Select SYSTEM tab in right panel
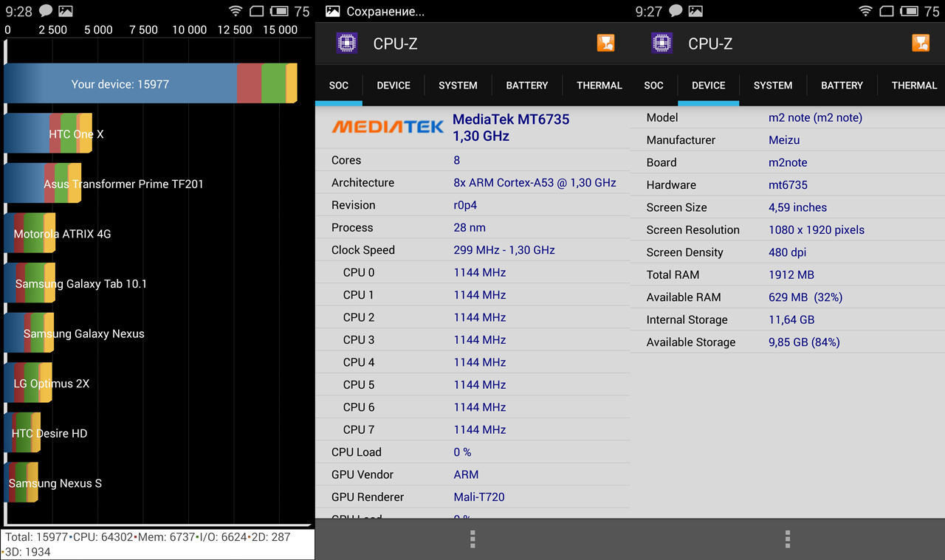 (x=773, y=86)
